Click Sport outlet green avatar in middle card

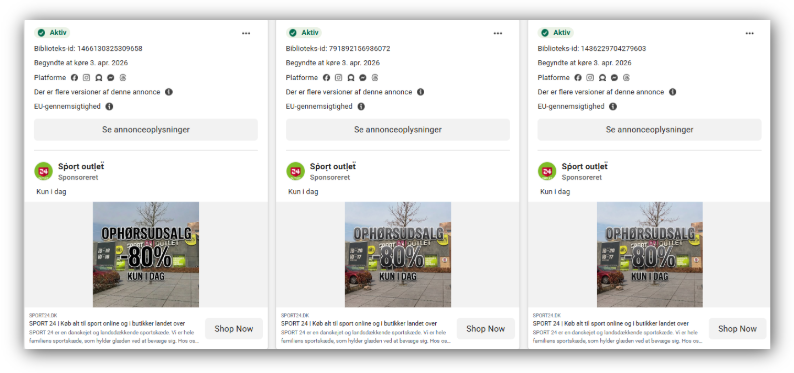coord(295,171)
